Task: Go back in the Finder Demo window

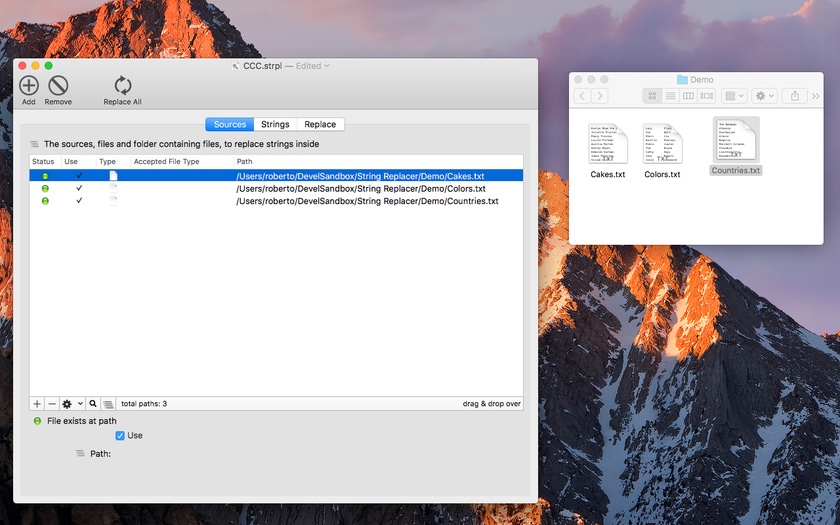Action: click(582, 96)
